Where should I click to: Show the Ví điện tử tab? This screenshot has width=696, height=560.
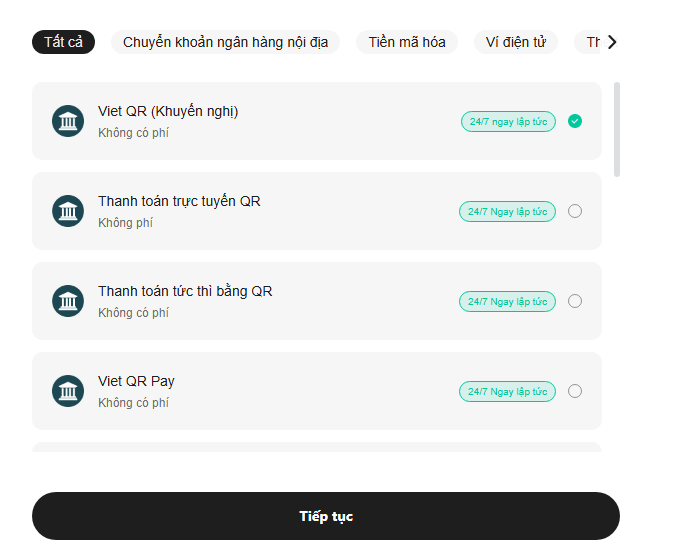coord(515,42)
